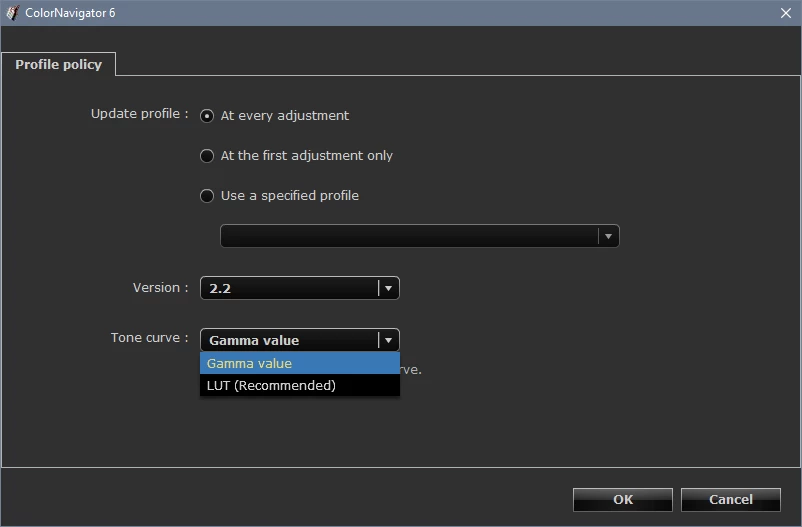Image resolution: width=802 pixels, height=527 pixels.
Task: Click the "Update profile :" label
Action: pyautogui.click(x=140, y=114)
